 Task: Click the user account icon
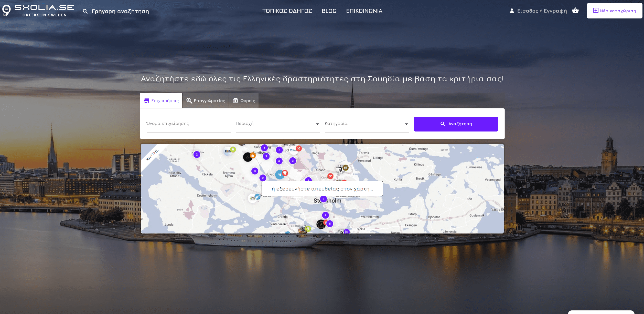(x=512, y=11)
